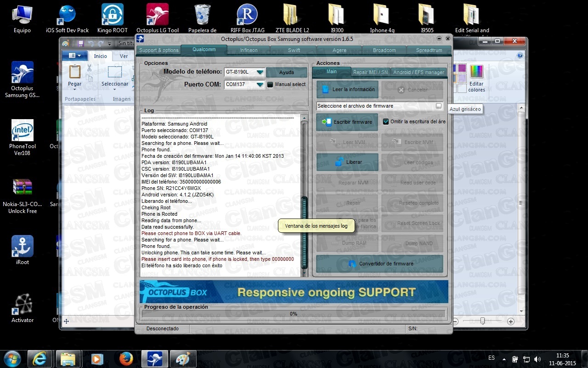Viewport: 588px width, 368px height.
Task: Open Android / EFS manager tab
Action: click(x=418, y=72)
